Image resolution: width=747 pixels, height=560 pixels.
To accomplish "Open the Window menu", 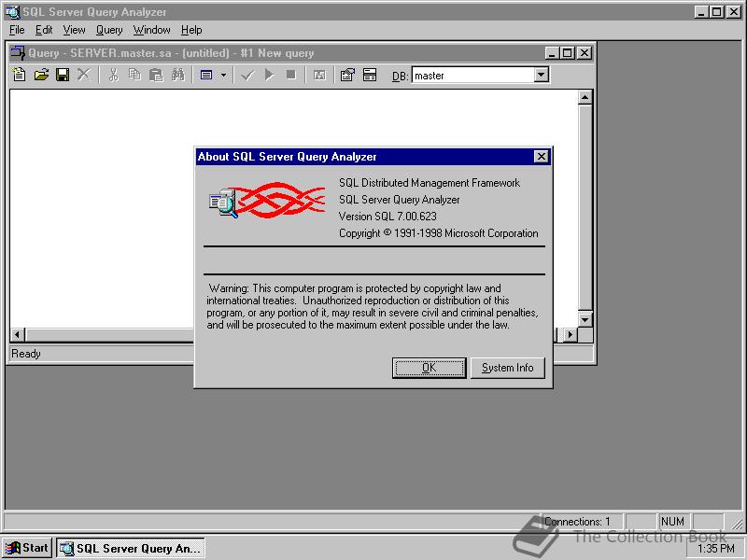I will click(x=151, y=30).
